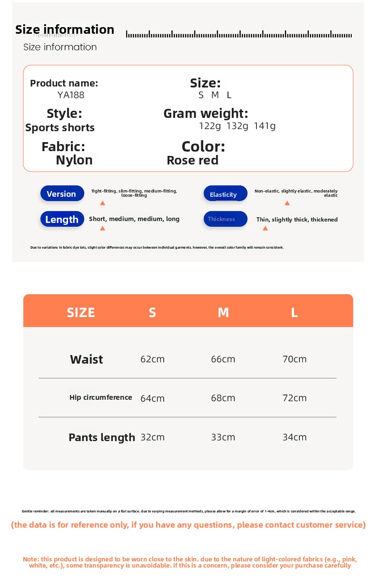The height and width of the screenshot is (588, 376).
Task: Click the Hip circumference row label
Action: [101, 397]
